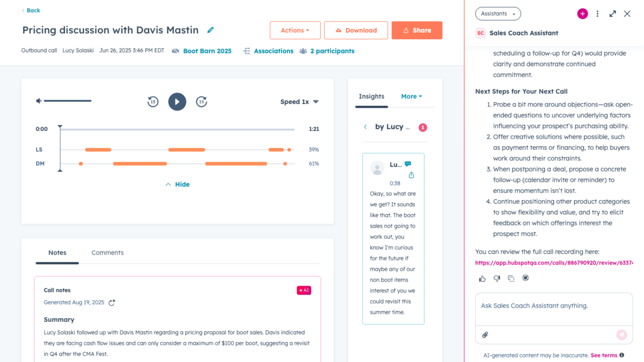Image resolution: width=644 pixels, height=362 pixels.
Task: Hide the call waveform visualization
Action: pyautogui.click(x=177, y=184)
